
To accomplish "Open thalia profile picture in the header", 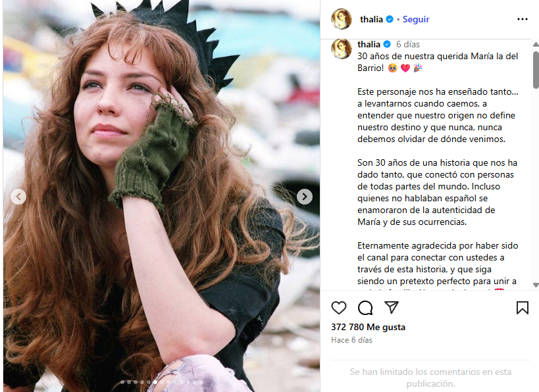I will 342,19.
